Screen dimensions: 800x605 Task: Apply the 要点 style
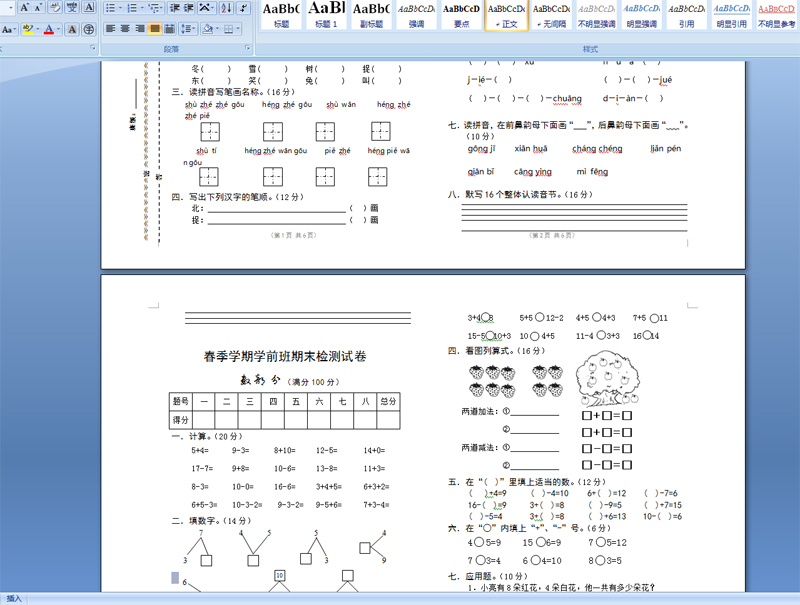[x=461, y=15]
